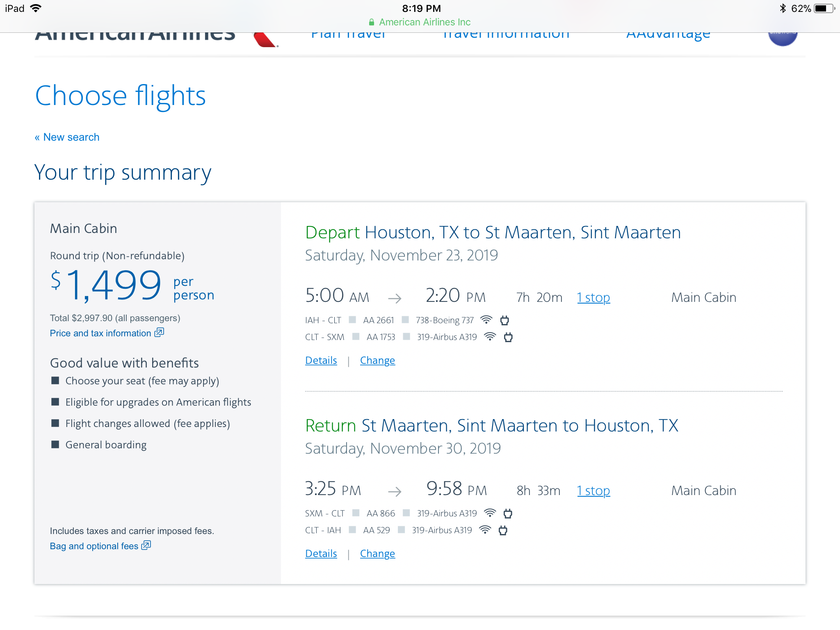Open the Travel Information menu
This screenshot has width=840, height=630.
click(506, 36)
